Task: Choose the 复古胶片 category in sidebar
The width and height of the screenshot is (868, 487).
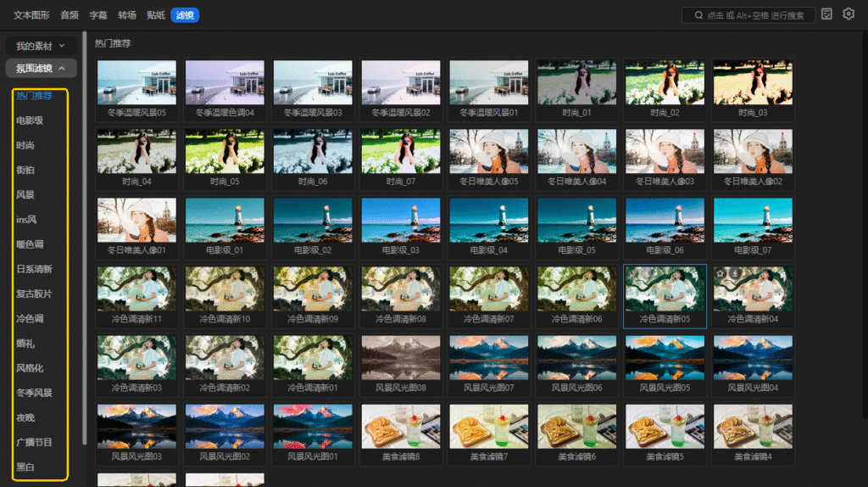Action: click(34, 294)
